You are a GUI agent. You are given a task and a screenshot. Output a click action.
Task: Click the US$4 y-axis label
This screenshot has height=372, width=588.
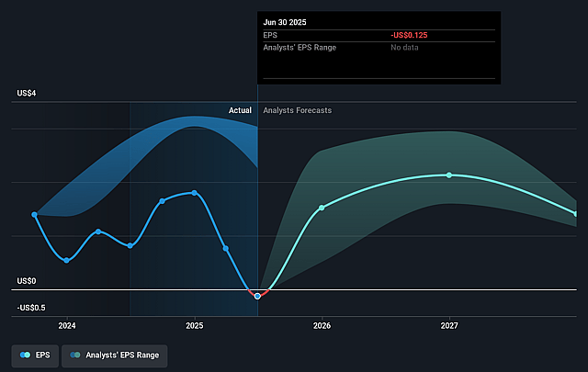pos(27,94)
